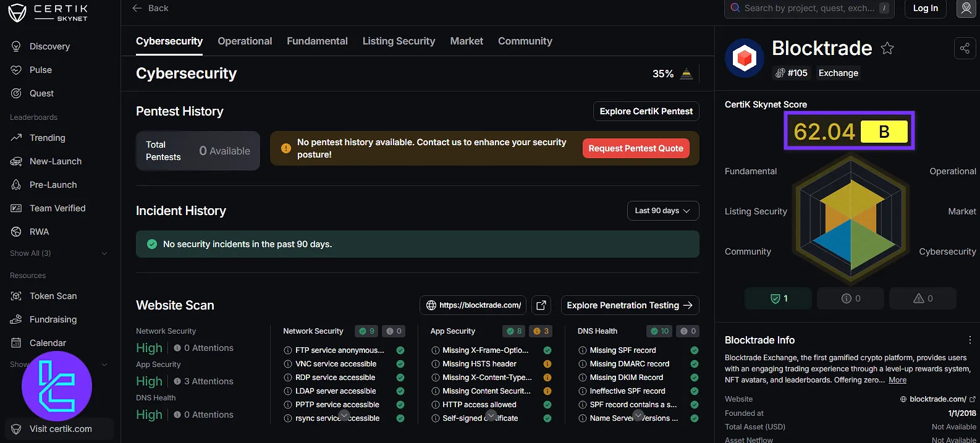Select the verified shield count filter

779,298
